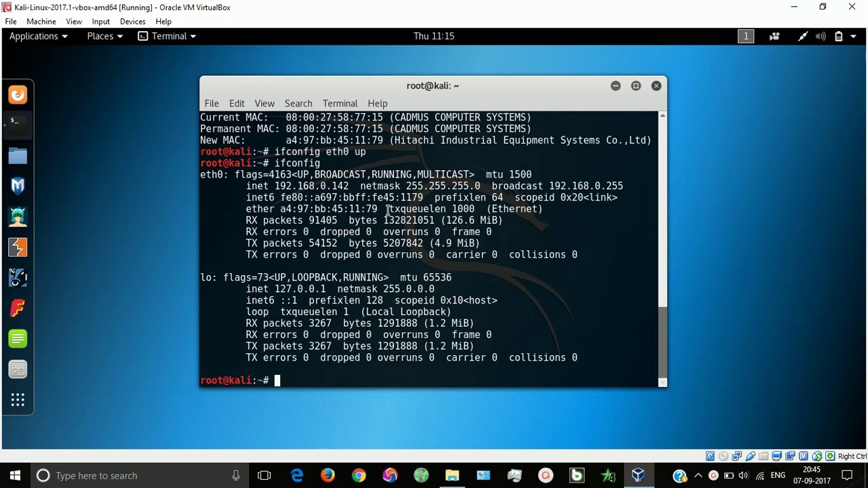The width and height of the screenshot is (868, 488).
Task: Open Windows Task View button
Action: point(264,476)
